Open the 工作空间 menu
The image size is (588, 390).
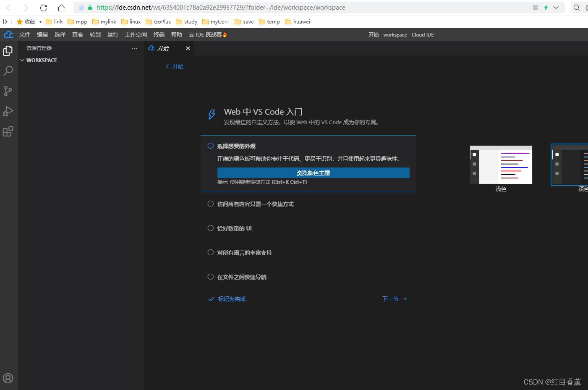tap(136, 34)
